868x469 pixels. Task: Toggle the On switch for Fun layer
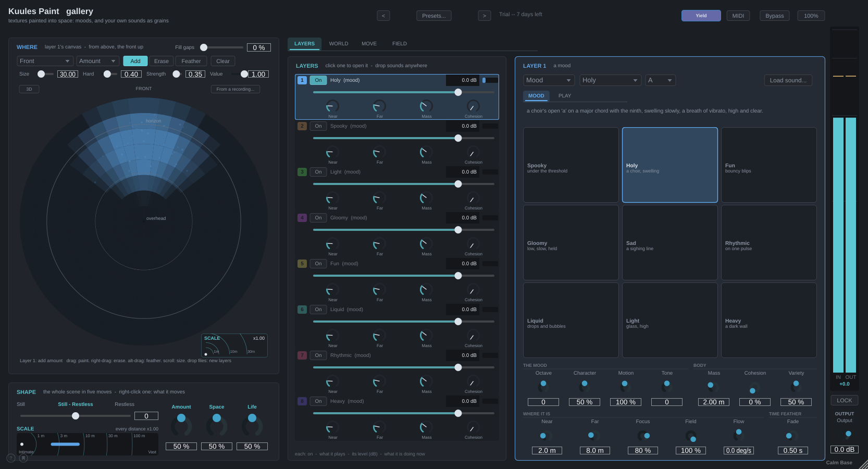coord(318,264)
